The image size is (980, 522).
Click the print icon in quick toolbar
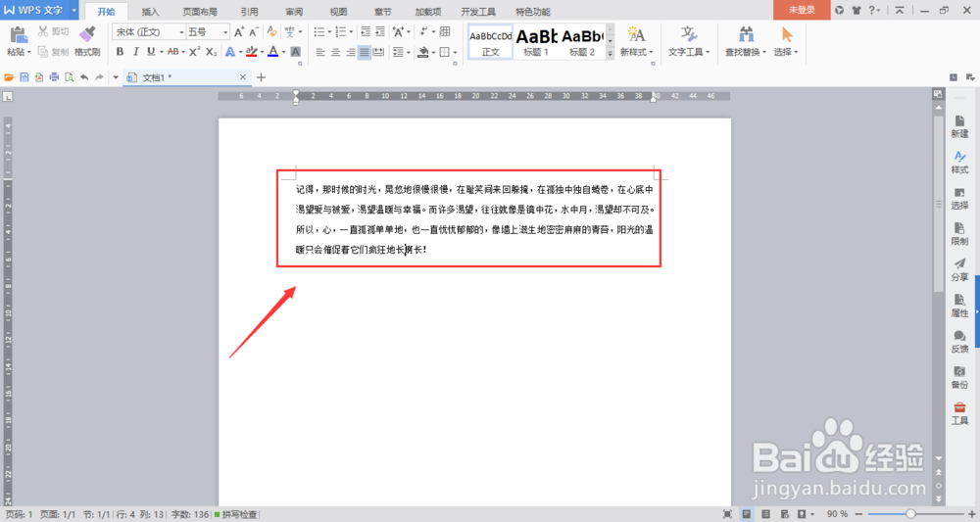pos(54,77)
